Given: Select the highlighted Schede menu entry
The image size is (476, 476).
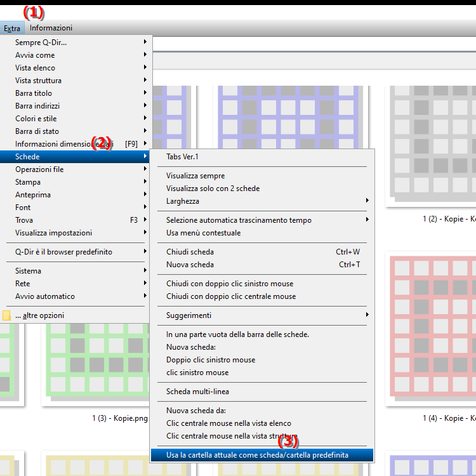Looking at the screenshot, I should coord(75,157).
